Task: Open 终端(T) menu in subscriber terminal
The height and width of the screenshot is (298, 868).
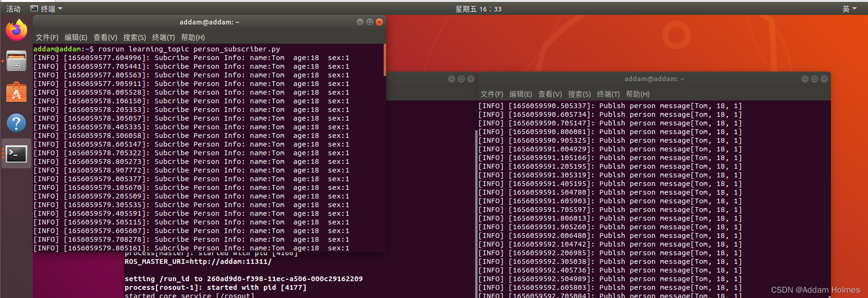Action: pos(164,37)
